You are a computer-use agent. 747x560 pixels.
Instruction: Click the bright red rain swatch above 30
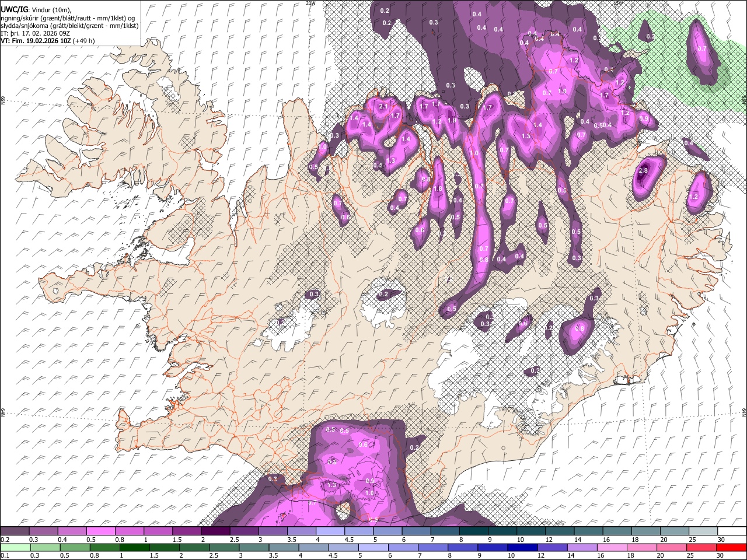click(x=731, y=547)
